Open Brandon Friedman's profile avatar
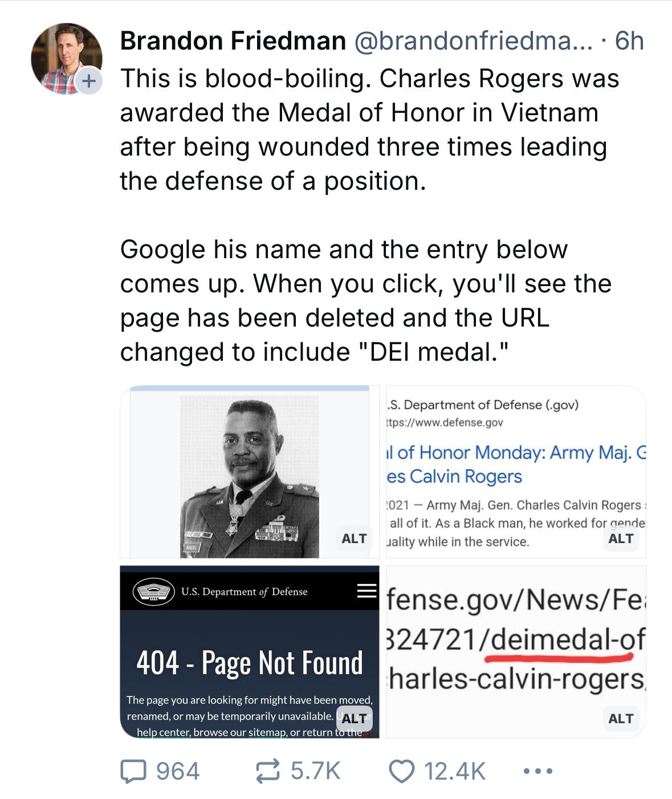 point(66,58)
